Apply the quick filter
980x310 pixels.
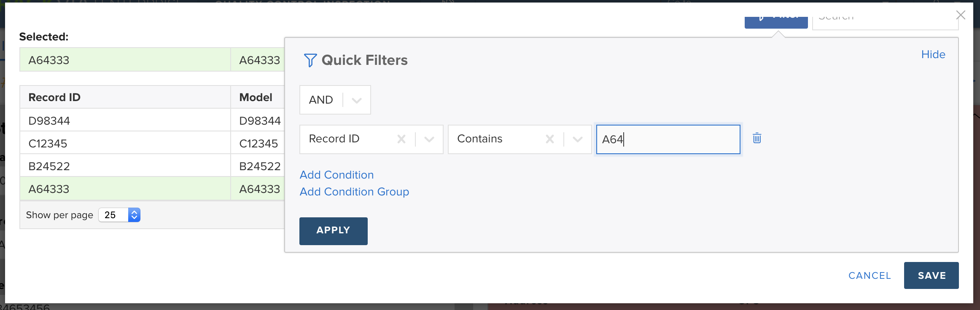(x=334, y=231)
